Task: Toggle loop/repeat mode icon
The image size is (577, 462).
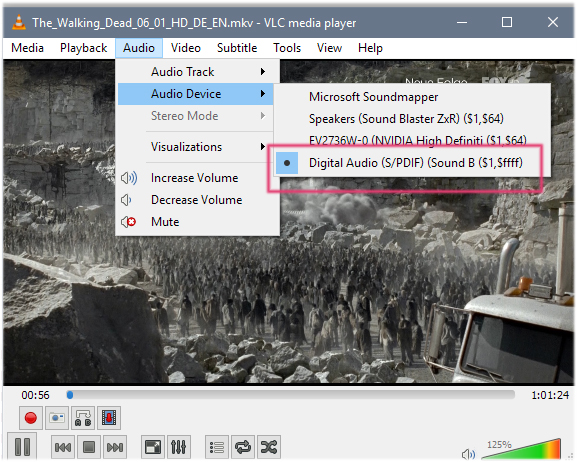Action: click(x=243, y=447)
